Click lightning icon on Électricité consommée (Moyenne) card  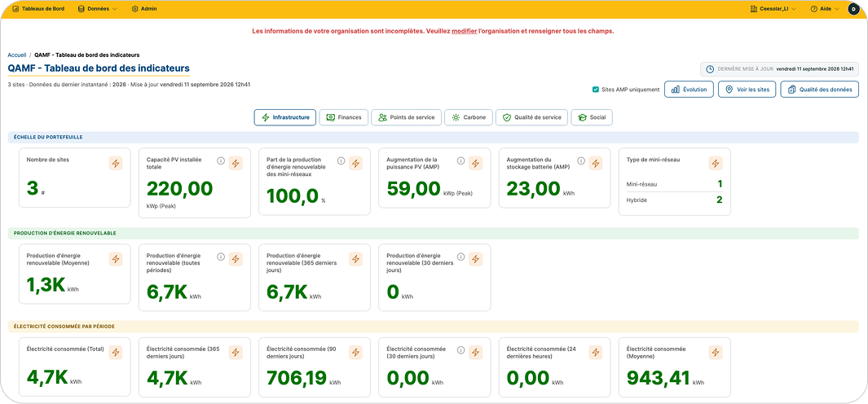[716, 353]
